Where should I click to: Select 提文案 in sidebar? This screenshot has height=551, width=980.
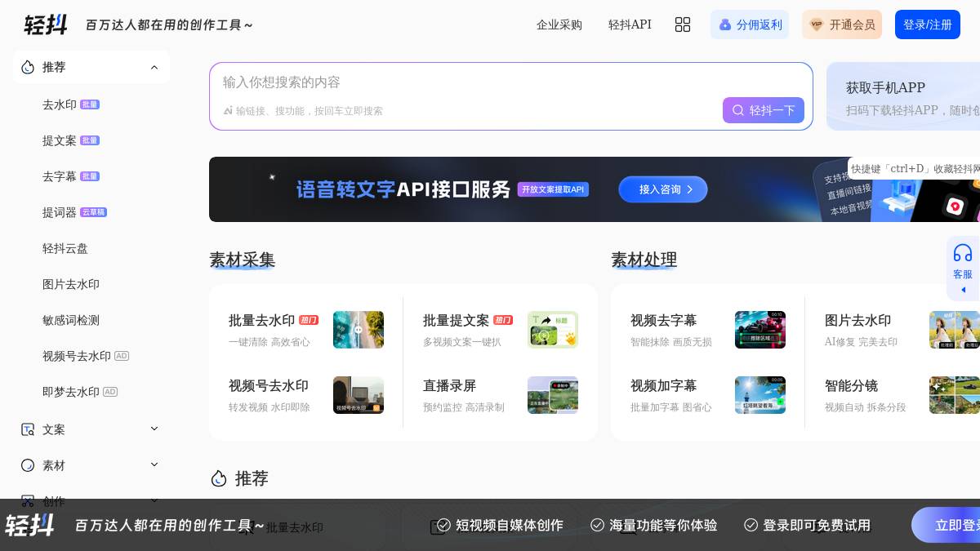click(60, 140)
